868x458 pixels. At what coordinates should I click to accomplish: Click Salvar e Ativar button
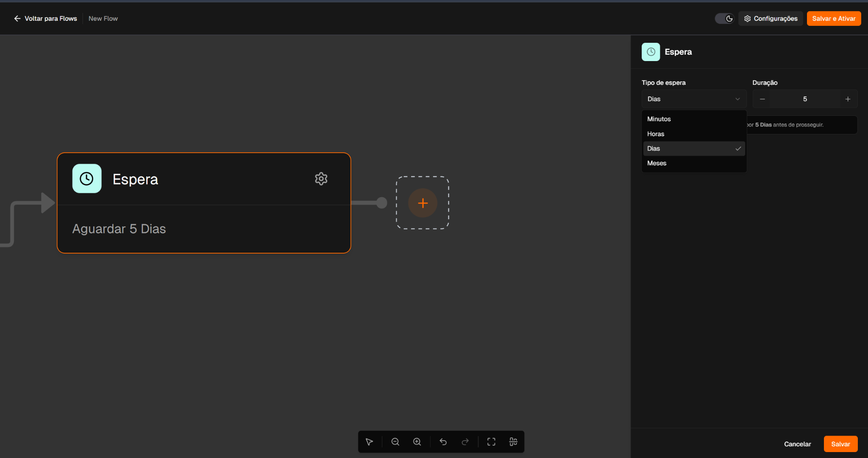(834, 19)
